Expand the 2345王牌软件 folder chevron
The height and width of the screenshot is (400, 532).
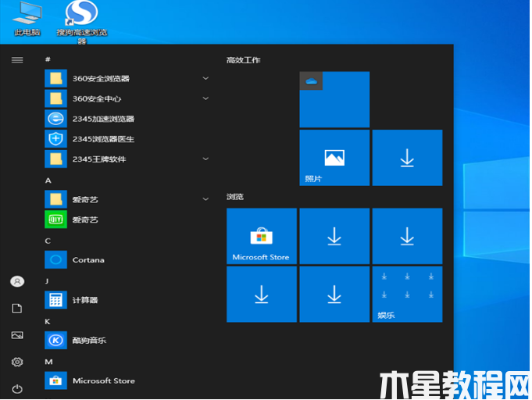[x=205, y=159]
